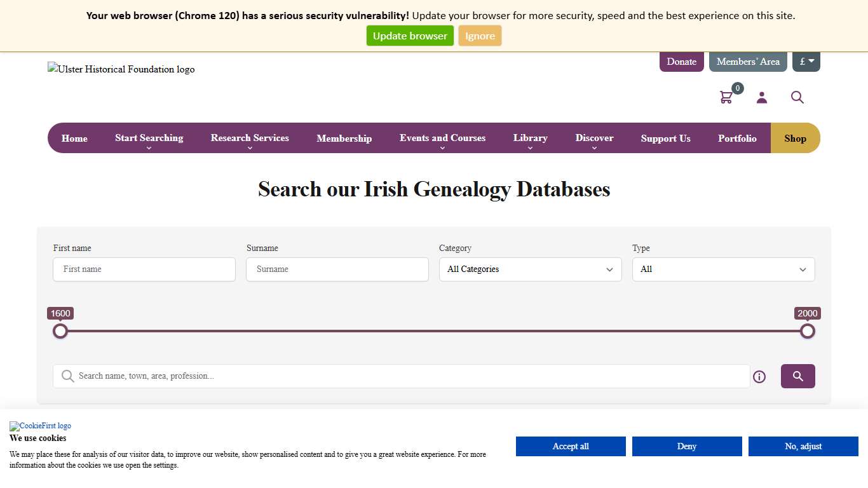Click the CookieFirst logo in the cookie banner
The width and height of the screenshot is (868, 488).
(x=40, y=426)
